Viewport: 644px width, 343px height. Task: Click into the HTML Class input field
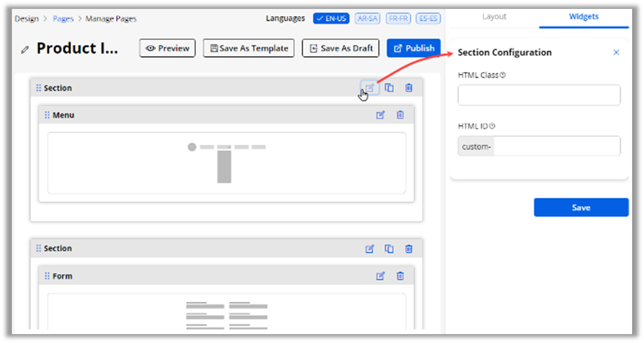coord(539,95)
